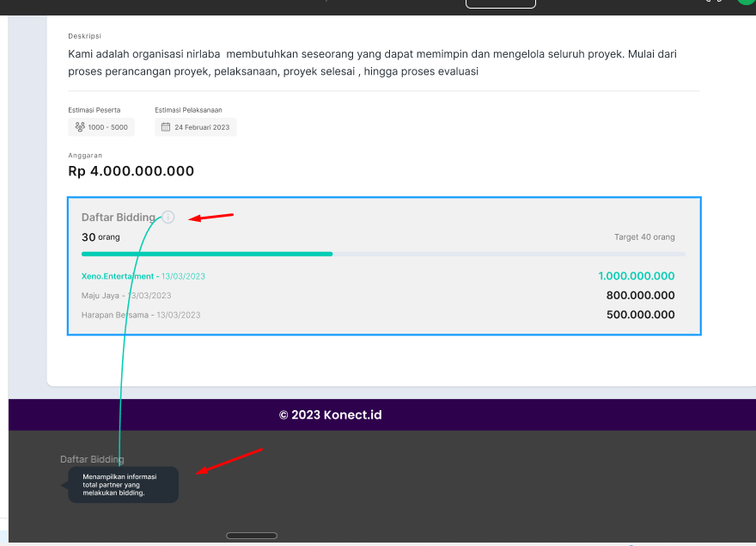The height and width of the screenshot is (546, 756).
Task: Click the Anggaran label
Action: click(x=85, y=156)
